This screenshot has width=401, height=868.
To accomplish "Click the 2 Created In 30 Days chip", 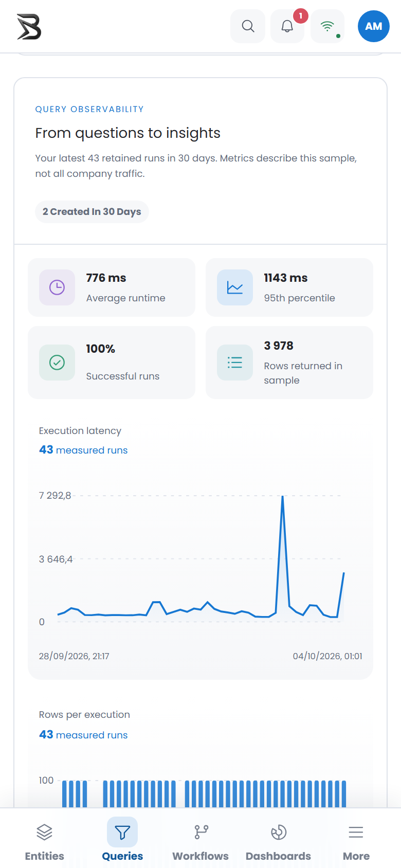I will (92, 212).
